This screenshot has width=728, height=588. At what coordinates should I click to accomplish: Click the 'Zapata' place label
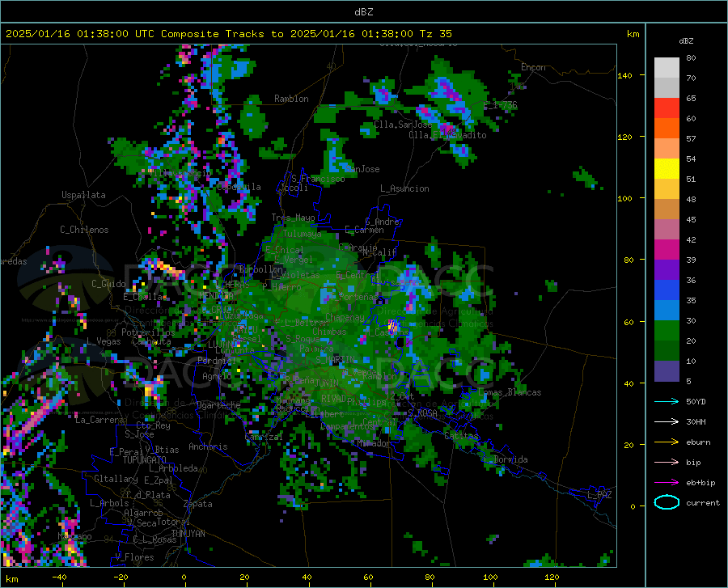click(x=198, y=504)
